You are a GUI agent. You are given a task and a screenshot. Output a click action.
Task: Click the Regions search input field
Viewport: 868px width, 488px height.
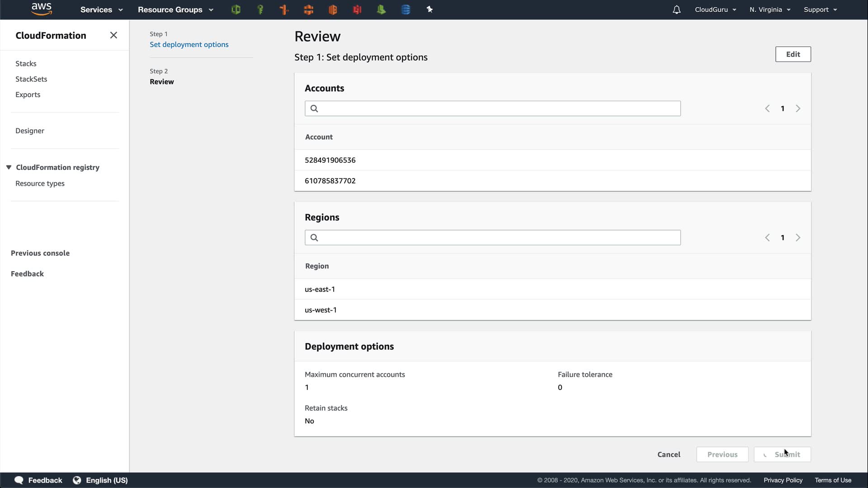(x=497, y=238)
